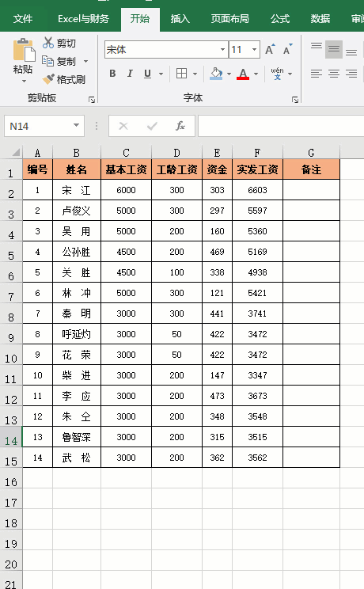Increase font size

coord(270,50)
